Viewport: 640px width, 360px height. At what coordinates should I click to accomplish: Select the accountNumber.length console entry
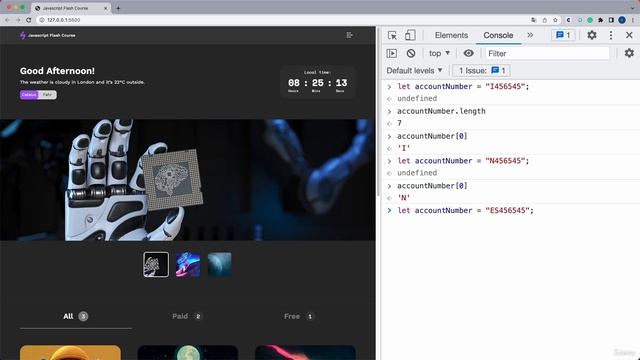[441, 111]
